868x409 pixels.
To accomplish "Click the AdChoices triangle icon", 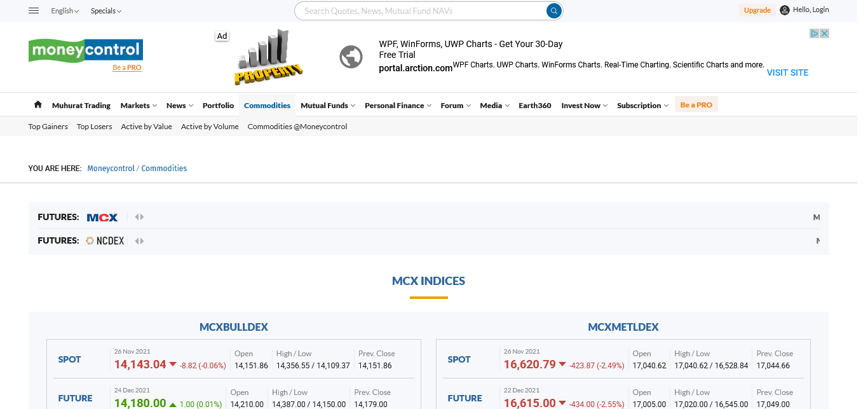I will (x=814, y=34).
